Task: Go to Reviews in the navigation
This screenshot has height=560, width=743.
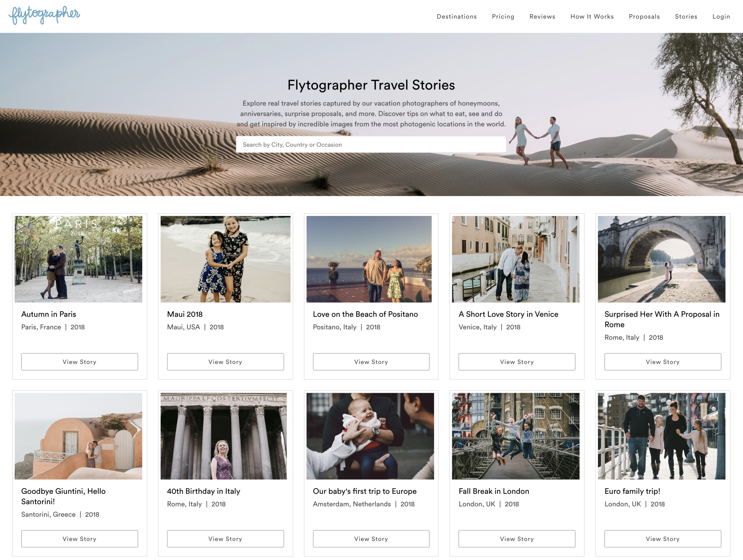Action: 542,16
